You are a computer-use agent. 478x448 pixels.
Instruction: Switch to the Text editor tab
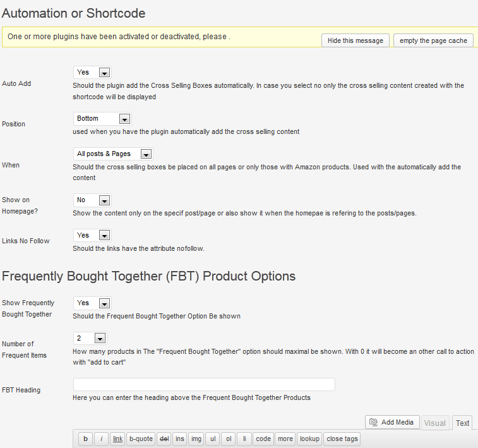click(462, 423)
